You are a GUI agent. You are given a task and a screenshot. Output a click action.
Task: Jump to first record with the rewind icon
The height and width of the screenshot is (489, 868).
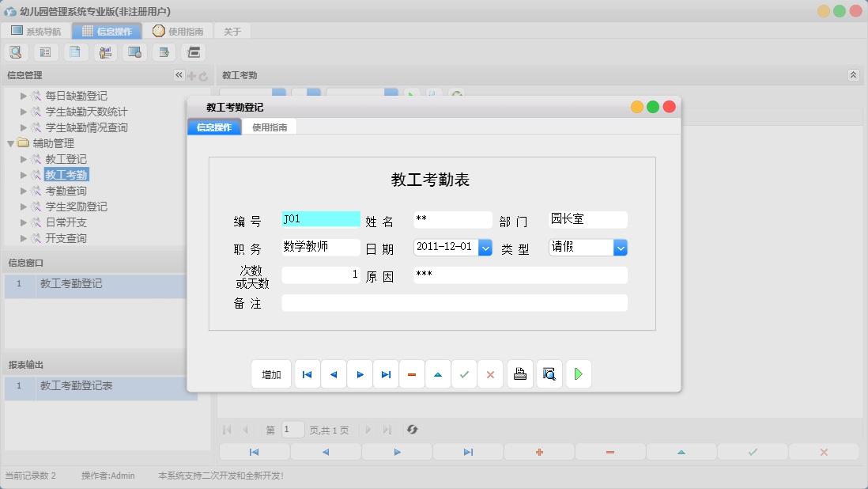coord(307,373)
